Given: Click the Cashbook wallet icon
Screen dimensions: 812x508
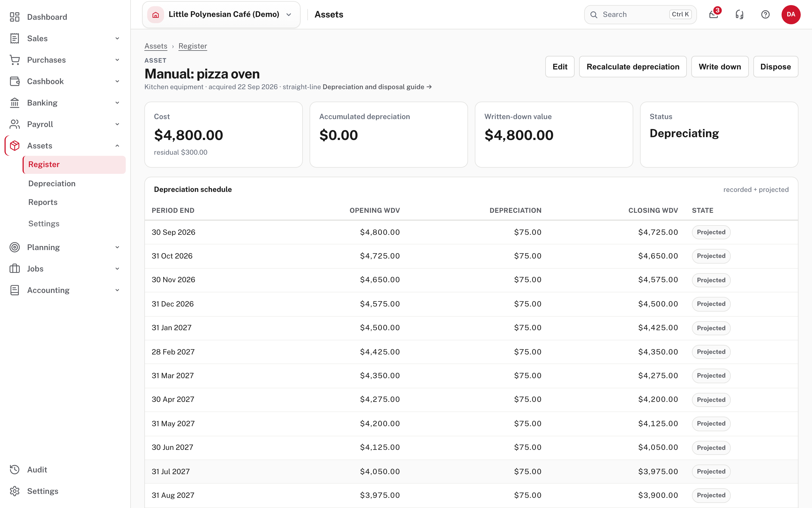Looking at the screenshot, I should pos(14,81).
